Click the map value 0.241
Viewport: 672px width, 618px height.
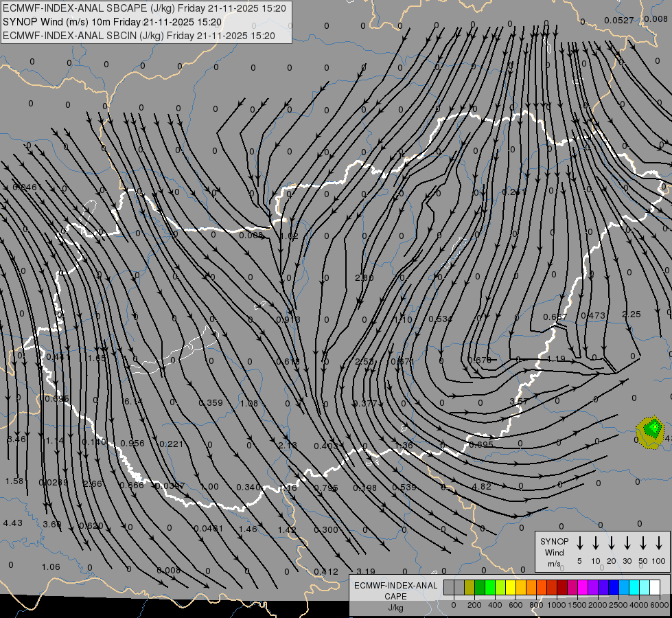click(x=514, y=192)
